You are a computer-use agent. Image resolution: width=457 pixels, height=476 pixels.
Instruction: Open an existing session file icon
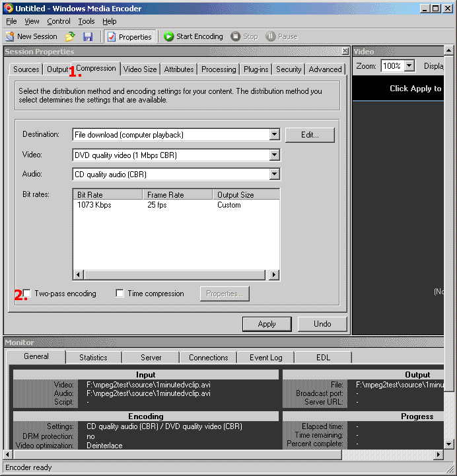(70, 36)
